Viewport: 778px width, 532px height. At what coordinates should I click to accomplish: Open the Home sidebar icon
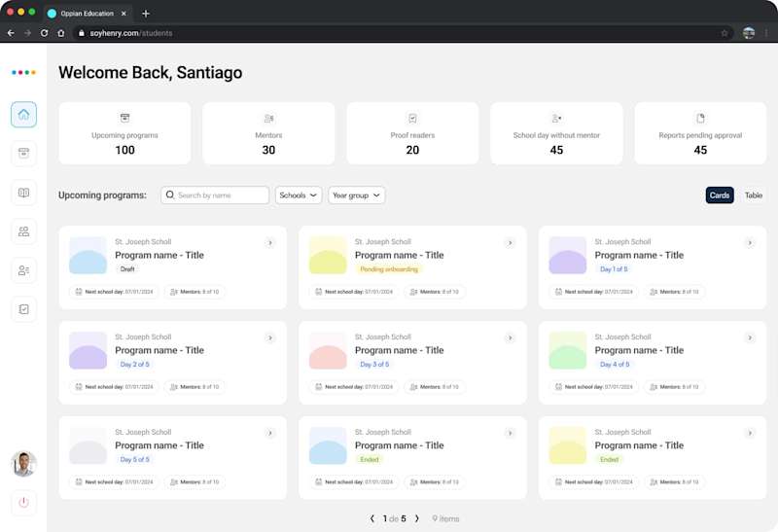click(23, 115)
